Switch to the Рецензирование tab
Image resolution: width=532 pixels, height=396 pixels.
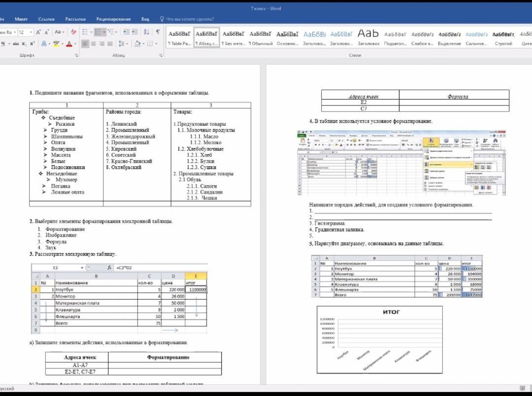pyautogui.click(x=113, y=19)
